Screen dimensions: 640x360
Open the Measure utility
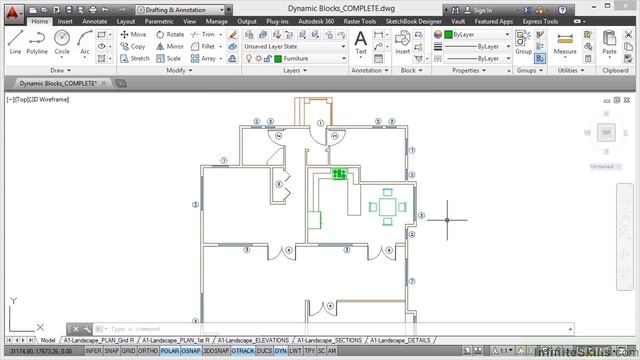coord(565,43)
